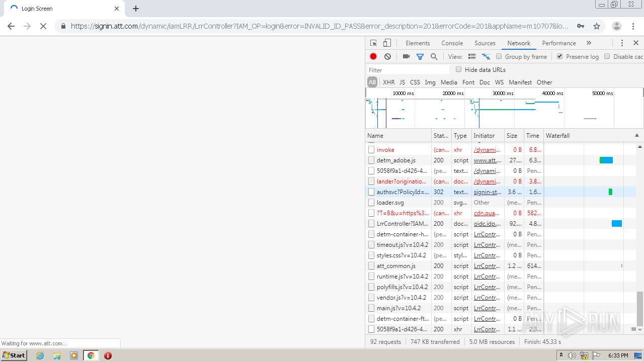Filter requests by Img type
This screenshot has width=644, height=362.
(x=430, y=82)
